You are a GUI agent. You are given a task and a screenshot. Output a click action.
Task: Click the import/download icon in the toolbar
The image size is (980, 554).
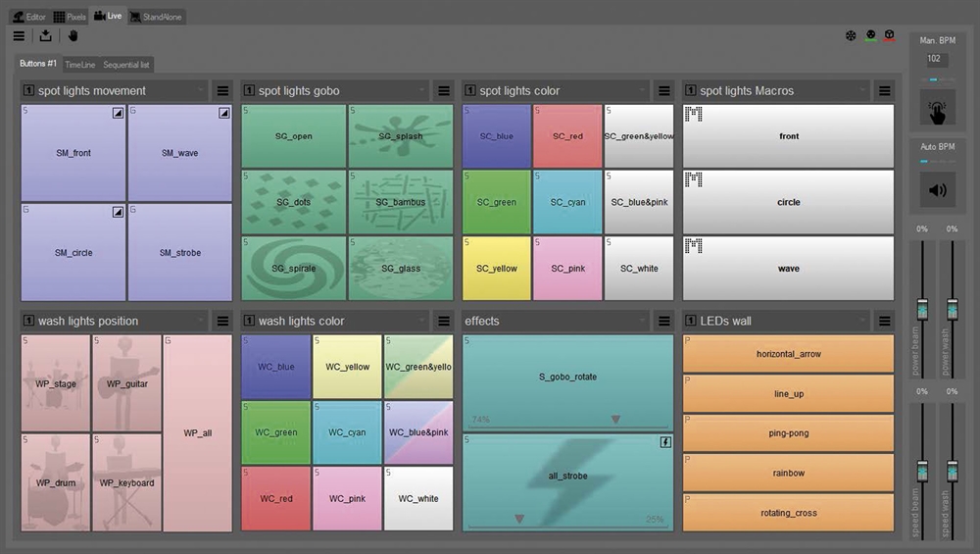click(45, 36)
